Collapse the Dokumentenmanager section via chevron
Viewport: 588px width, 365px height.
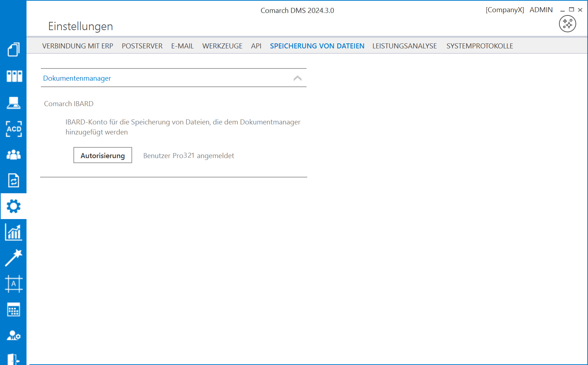coord(297,78)
